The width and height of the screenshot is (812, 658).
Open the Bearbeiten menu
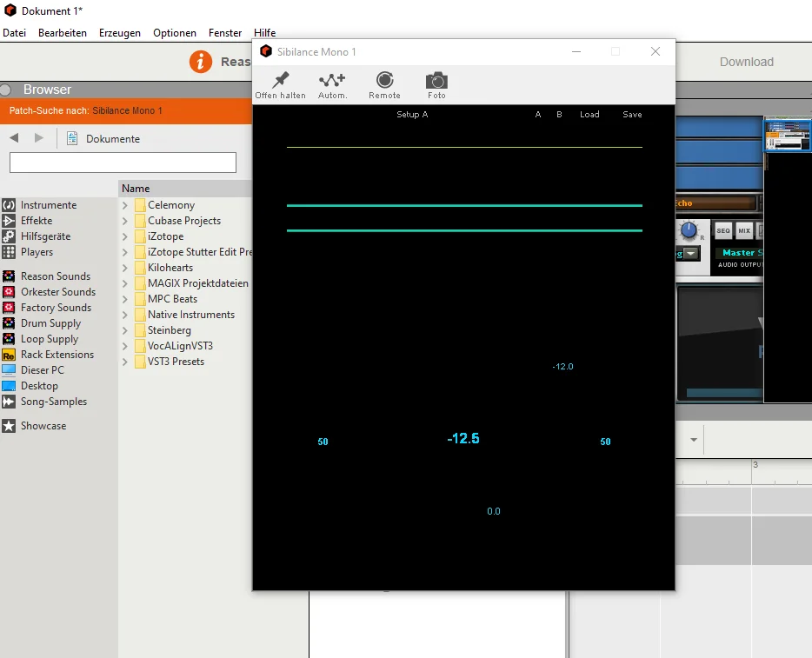(63, 33)
